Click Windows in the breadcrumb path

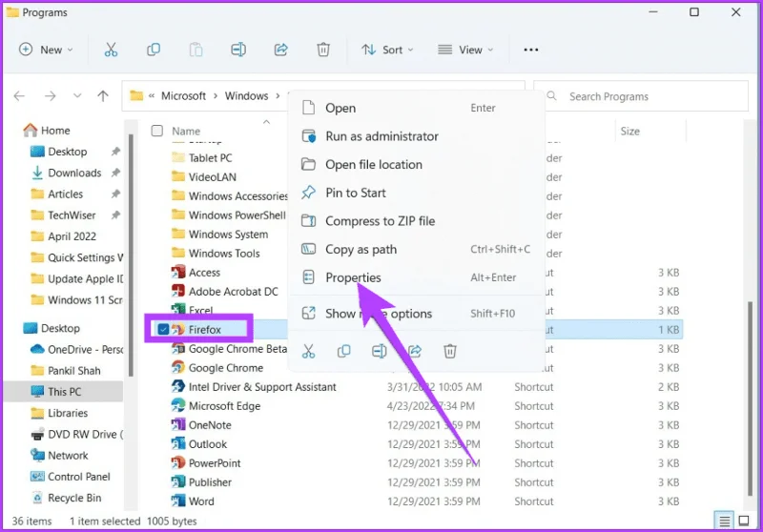(x=246, y=95)
